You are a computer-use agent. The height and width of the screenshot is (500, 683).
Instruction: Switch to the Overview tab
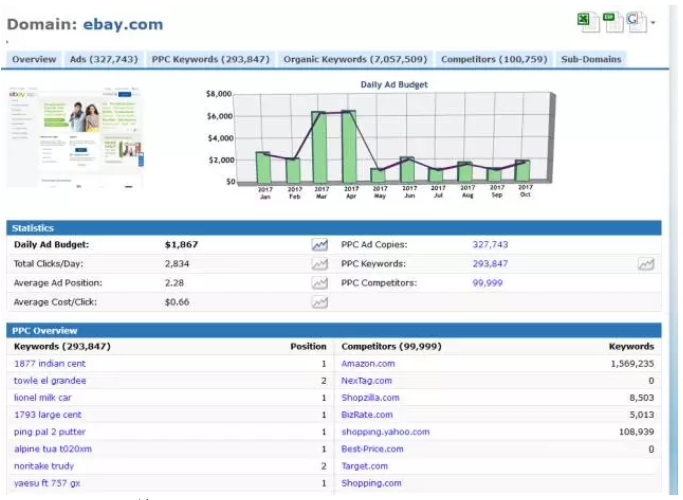click(34, 59)
